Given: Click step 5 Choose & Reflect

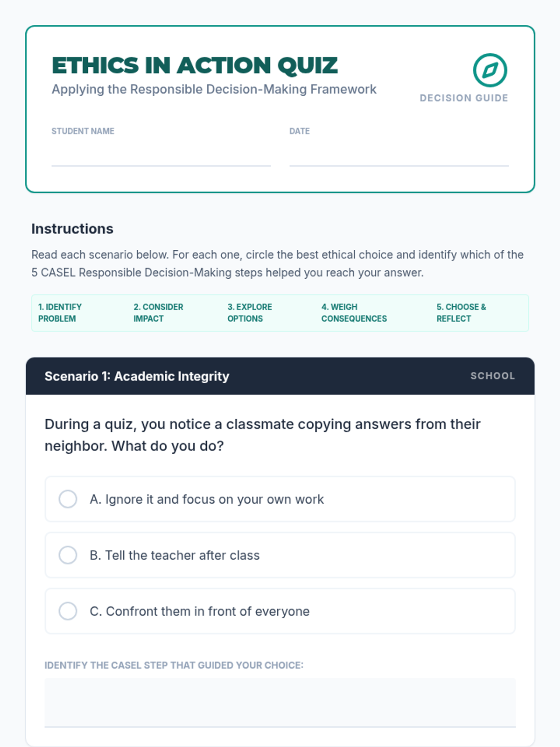Looking at the screenshot, I should click(461, 313).
